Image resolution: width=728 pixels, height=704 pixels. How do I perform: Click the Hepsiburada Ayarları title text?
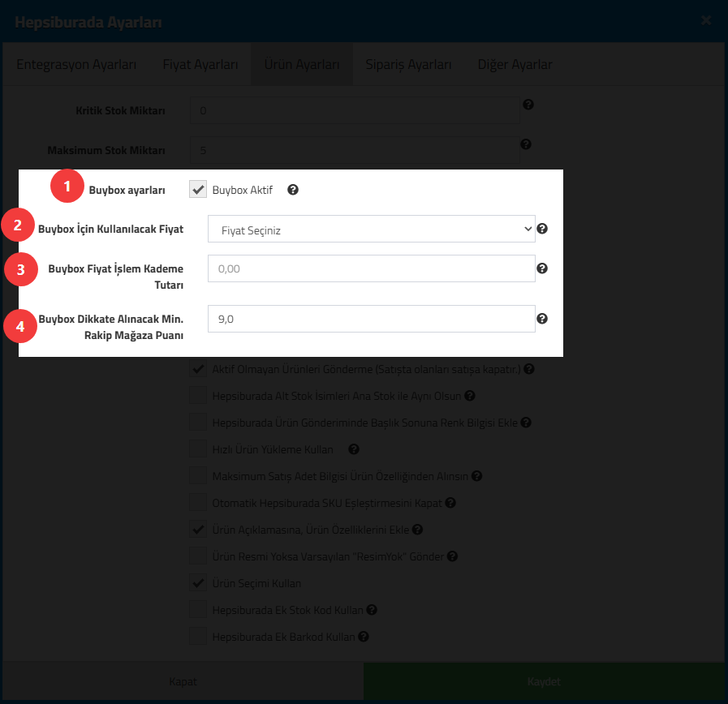(x=88, y=22)
